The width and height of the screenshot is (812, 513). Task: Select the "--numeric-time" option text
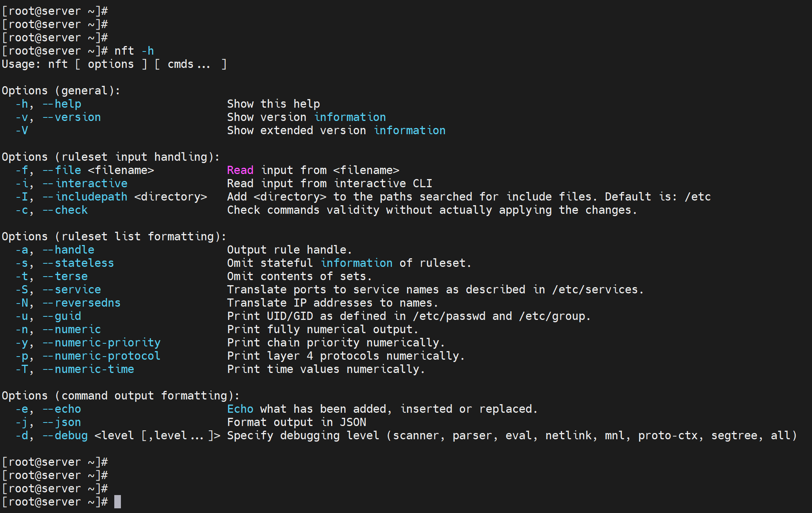pyautogui.click(x=88, y=369)
